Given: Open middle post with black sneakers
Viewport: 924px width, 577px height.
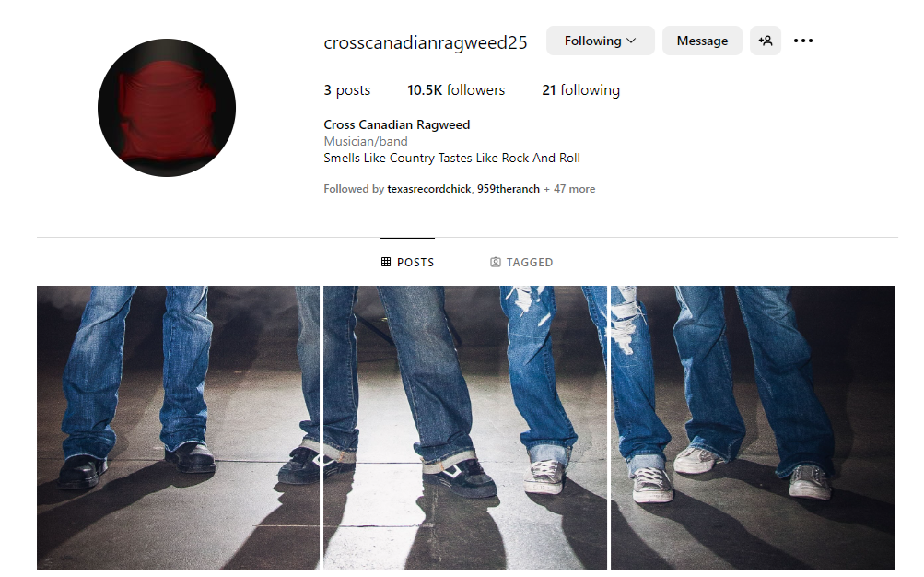Looking at the screenshot, I should tap(465, 428).
